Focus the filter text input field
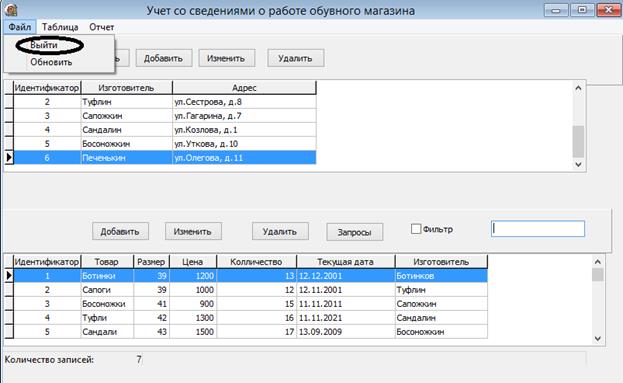The image size is (623, 383). [x=538, y=229]
